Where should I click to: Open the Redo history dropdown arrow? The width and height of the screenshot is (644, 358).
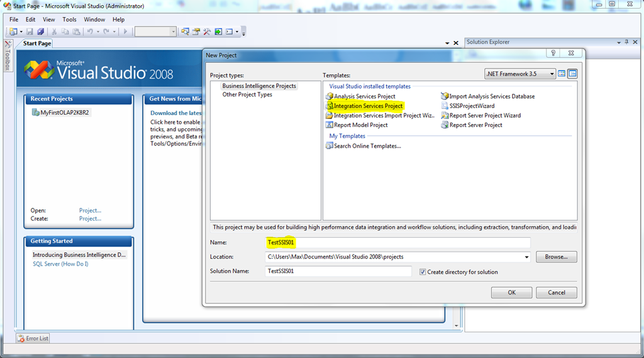[x=114, y=31]
